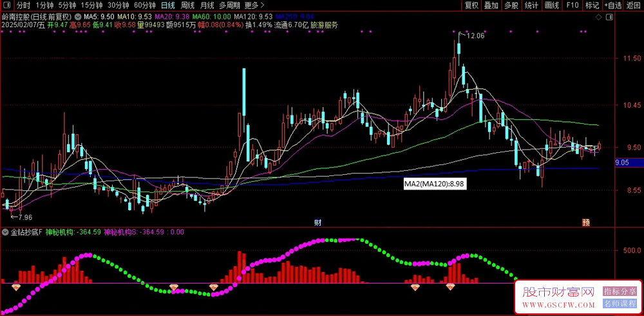Viewport: 644px width, 316px height.
Task: Click the diamond icon above price axis
Action: [599, 17]
